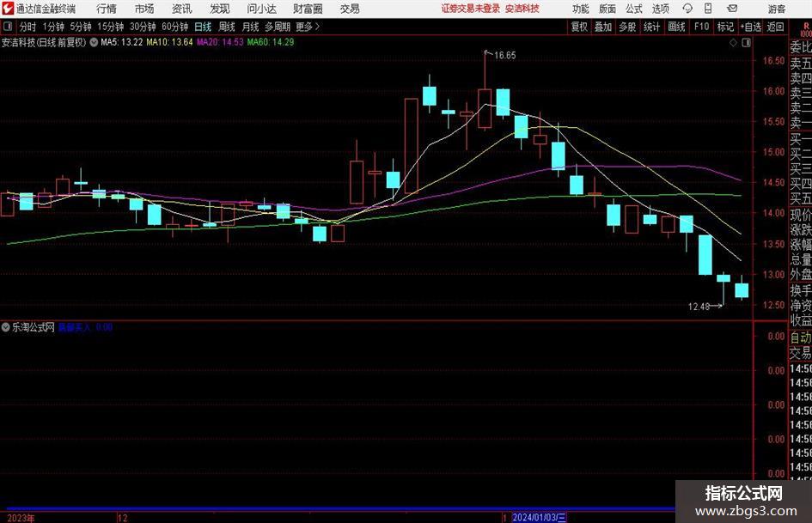Open the 财富圈 menu
Viewport: 812px width, 523px height.
point(308,9)
